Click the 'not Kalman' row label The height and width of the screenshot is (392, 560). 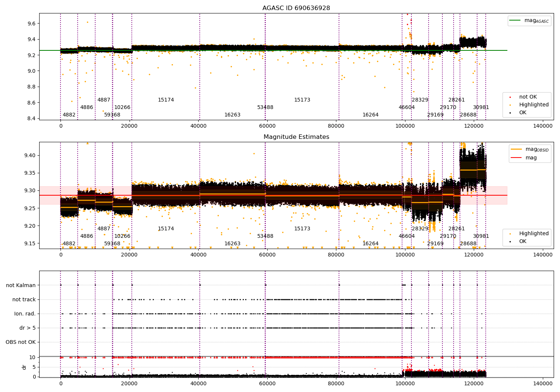[x=21, y=285]
